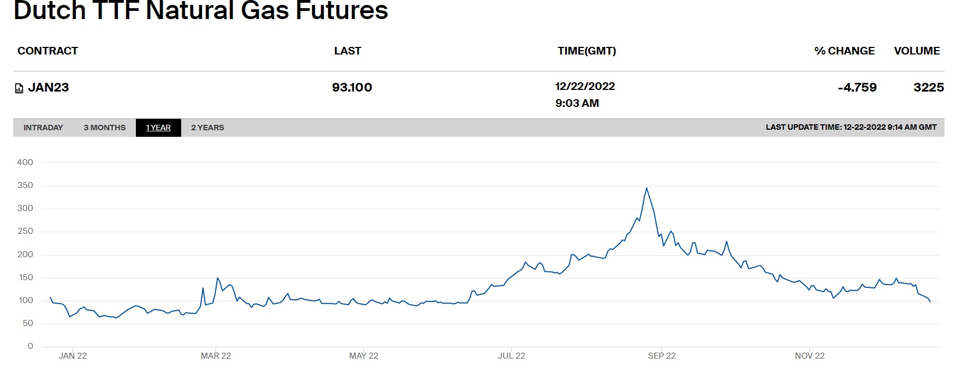Viewport: 980px width, 375px height.
Task: Click the % CHANGE column header
Action: (x=844, y=51)
